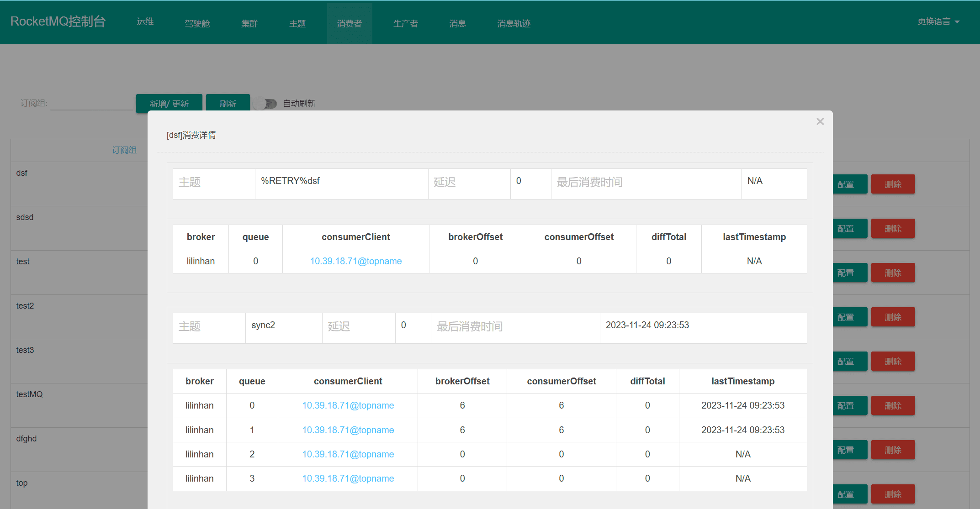Click consumerClient link for sync2 queue 3
Image resolution: width=980 pixels, height=509 pixels.
348,478
